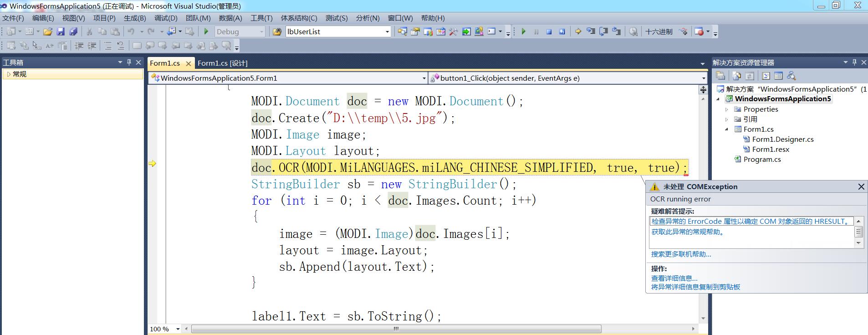Screen dimensions: 868x335
Task: Click the Save All icon
Action: click(x=73, y=31)
